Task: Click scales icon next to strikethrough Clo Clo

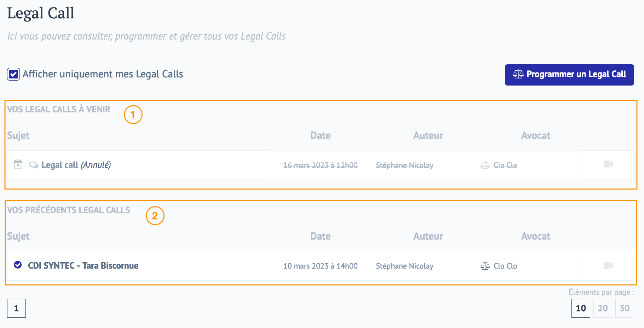Action: 485,165
